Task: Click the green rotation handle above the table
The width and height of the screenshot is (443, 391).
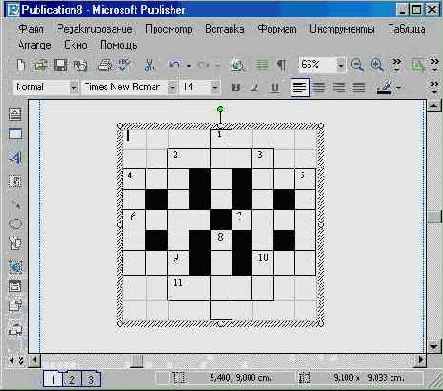Action: (x=220, y=109)
